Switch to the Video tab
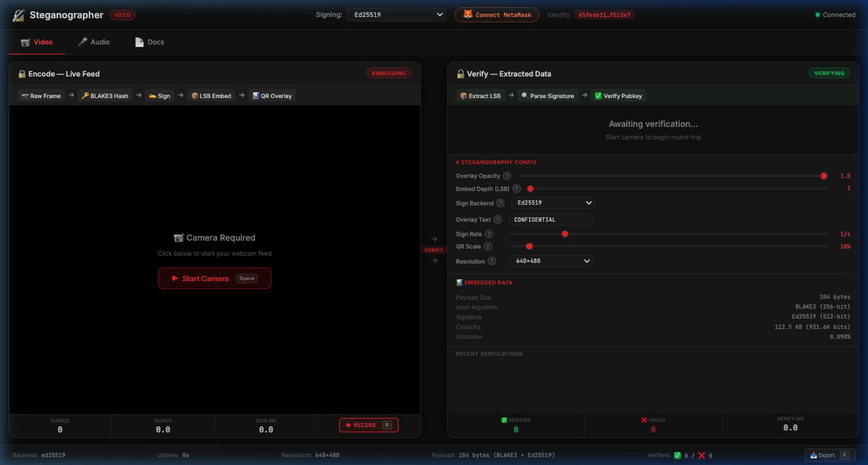 [x=37, y=42]
